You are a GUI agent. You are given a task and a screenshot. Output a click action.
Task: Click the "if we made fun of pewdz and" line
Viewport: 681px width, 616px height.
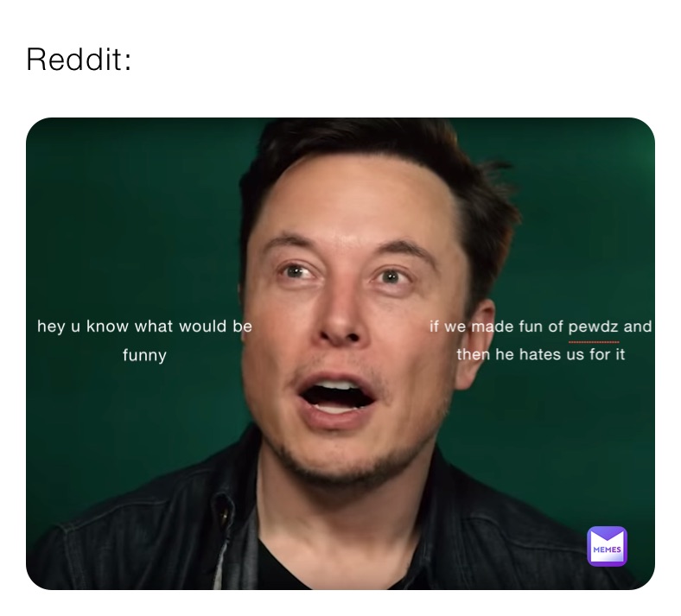point(541,327)
